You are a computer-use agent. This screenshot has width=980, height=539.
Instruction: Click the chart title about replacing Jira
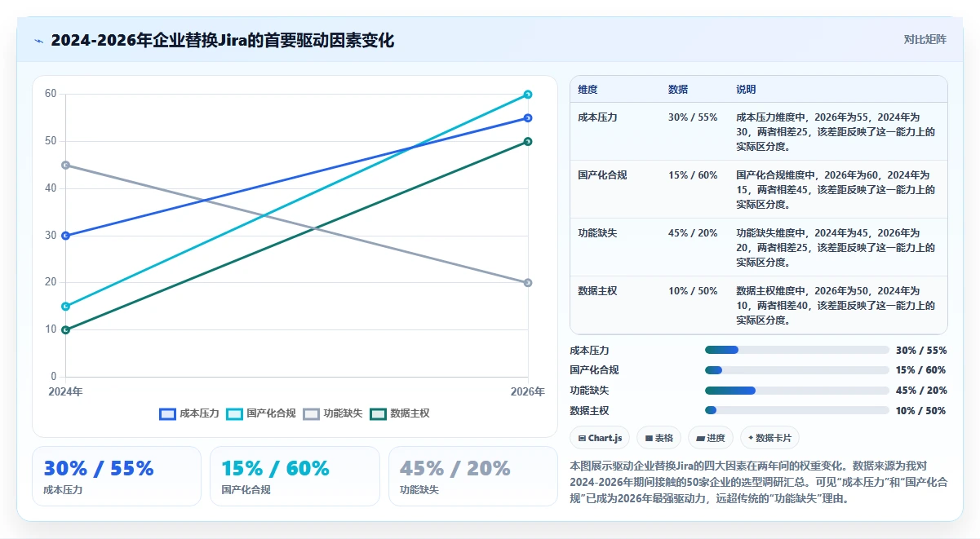click(222, 40)
